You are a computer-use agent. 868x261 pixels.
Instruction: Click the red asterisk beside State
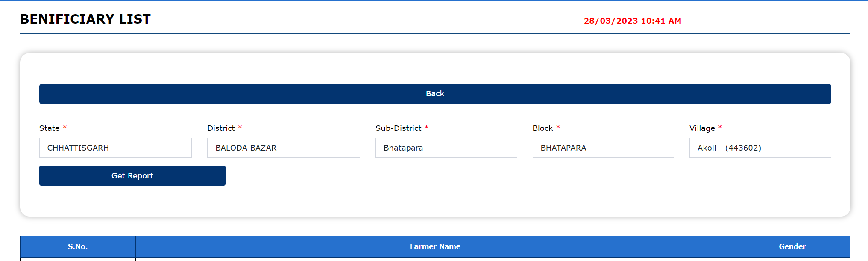(65, 128)
